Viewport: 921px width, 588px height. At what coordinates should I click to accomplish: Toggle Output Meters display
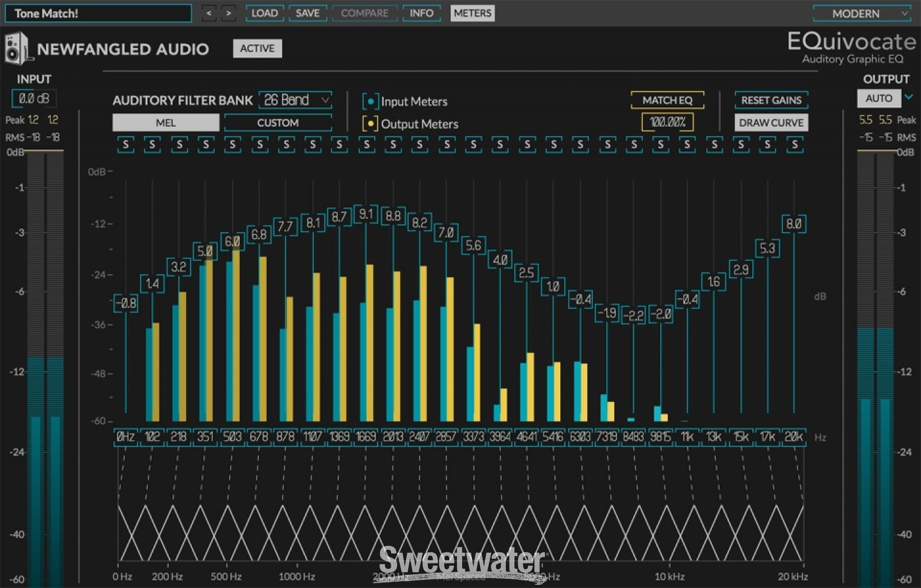[x=370, y=124]
